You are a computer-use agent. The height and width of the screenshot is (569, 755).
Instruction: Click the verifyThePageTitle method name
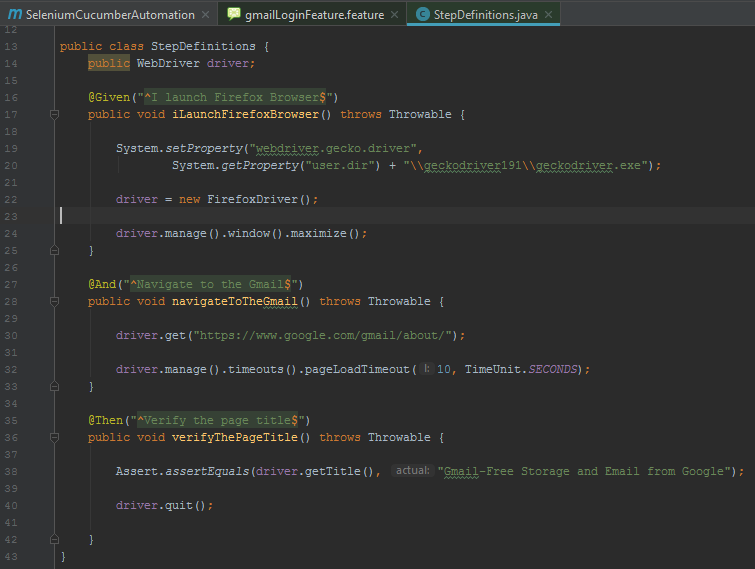pos(235,438)
